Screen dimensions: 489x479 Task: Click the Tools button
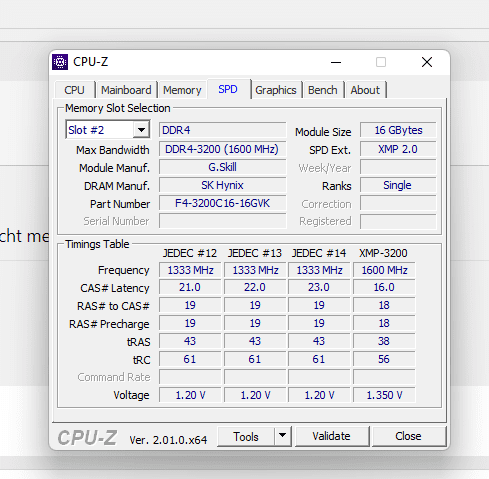click(246, 436)
